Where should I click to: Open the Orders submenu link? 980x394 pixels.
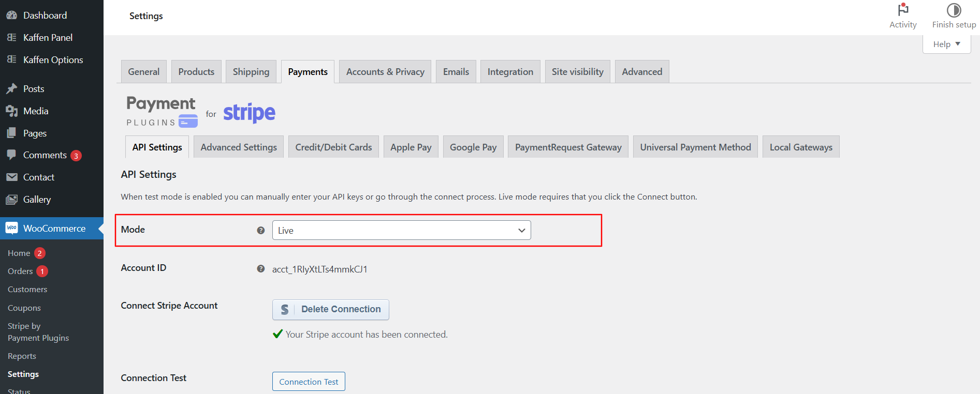(20, 271)
